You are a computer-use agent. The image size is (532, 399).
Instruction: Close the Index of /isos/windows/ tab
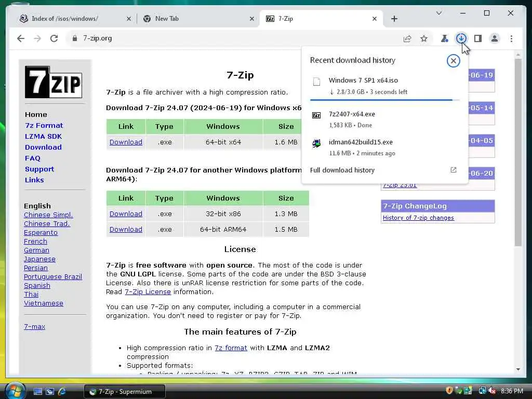pos(129,19)
